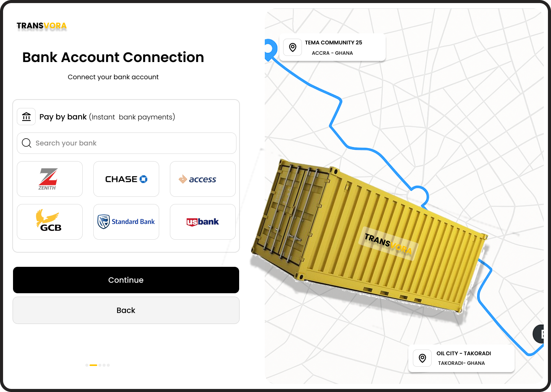551x392 pixels.
Task: Choose Standard Bank from the list
Action: [x=126, y=222]
